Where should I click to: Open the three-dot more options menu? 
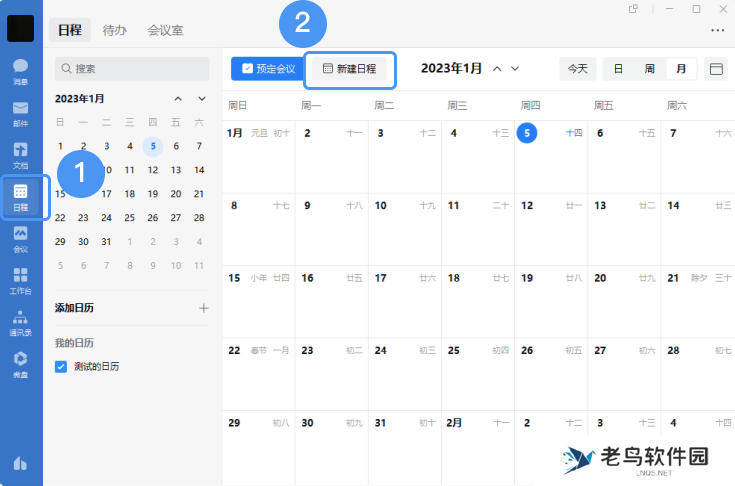[x=718, y=30]
